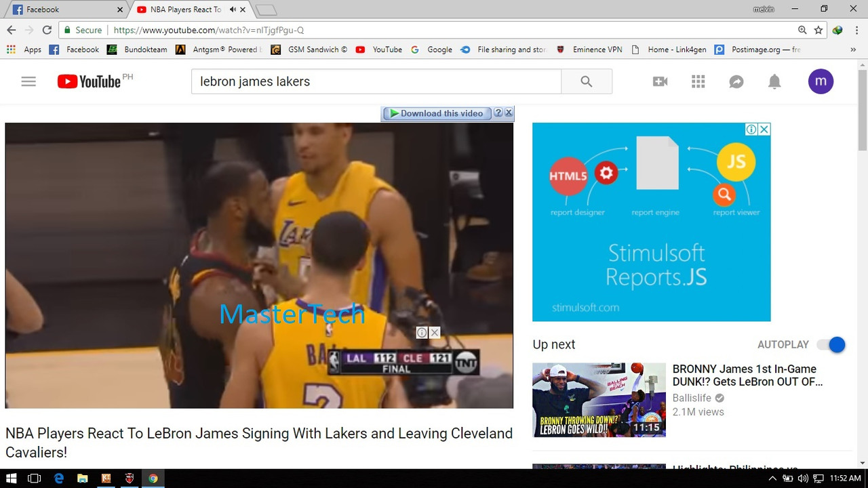This screenshot has height=488, width=868.
Task: Launch Edge from the taskbar
Action: click(59, 478)
